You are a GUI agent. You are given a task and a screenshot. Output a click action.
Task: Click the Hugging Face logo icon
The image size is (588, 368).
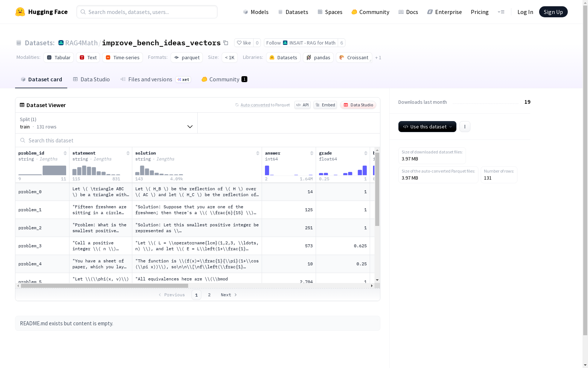(20, 12)
